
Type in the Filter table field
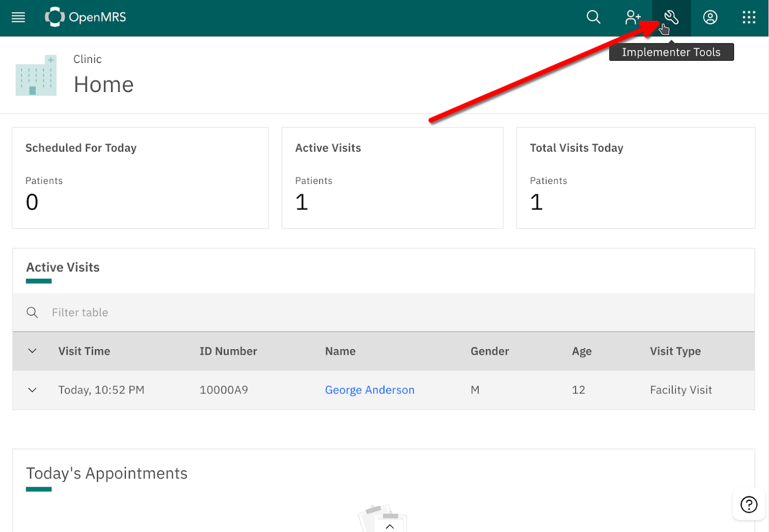click(x=383, y=313)
